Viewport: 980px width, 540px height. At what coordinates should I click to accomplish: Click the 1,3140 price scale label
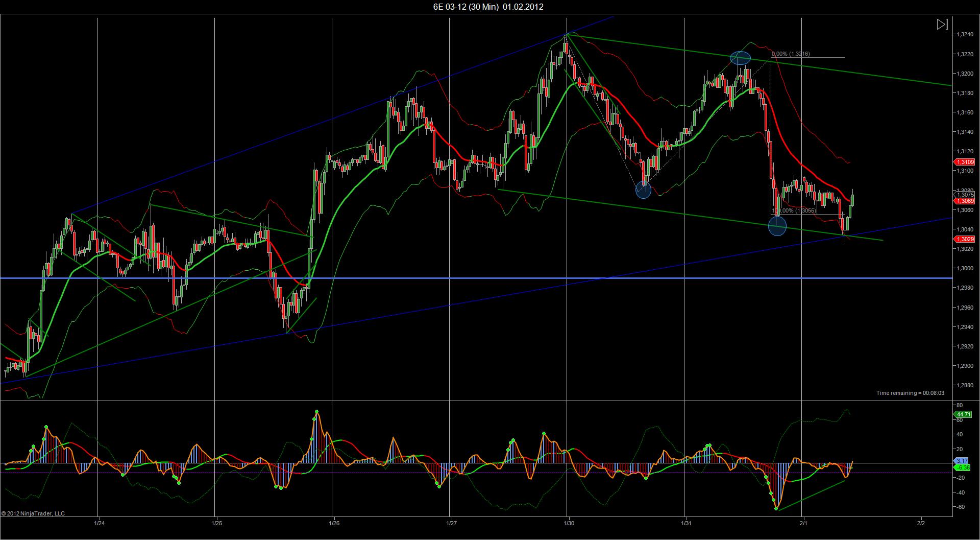coord(966,132)
